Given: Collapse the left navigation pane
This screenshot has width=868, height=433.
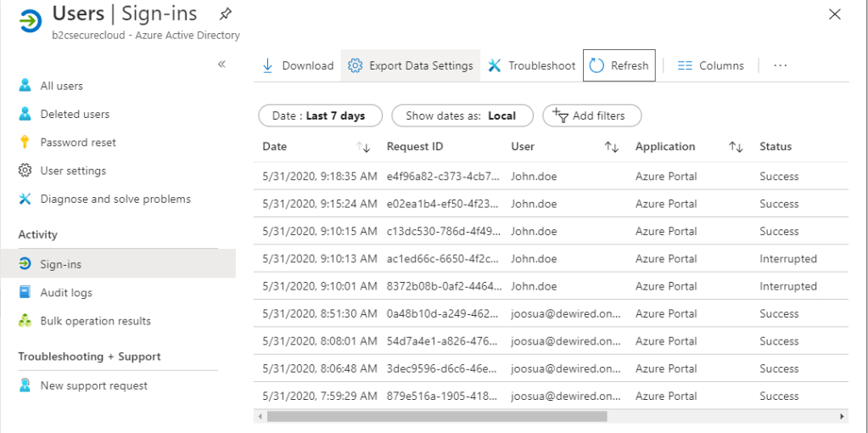Looking at the screenshot, I should tap(221, 64).
